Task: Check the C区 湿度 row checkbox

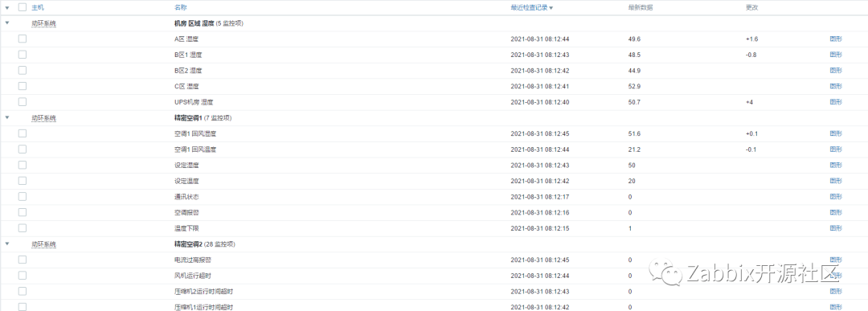Action: (x=23, y=86)
